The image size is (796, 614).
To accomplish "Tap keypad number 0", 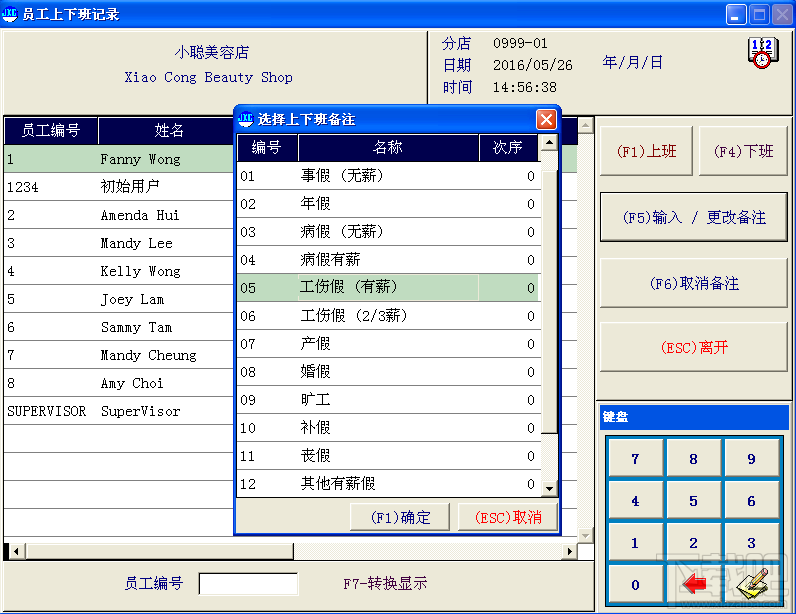I will tap(636, 584).
